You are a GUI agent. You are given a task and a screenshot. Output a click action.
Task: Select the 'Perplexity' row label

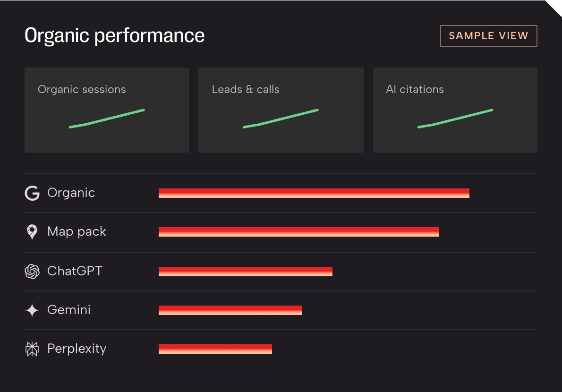(x=77, y=349)
